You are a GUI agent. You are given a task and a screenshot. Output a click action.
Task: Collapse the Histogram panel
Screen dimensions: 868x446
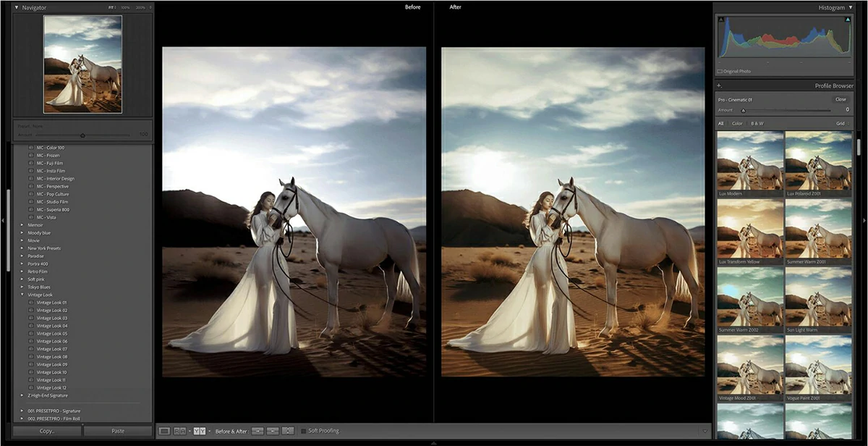(850, 7)
